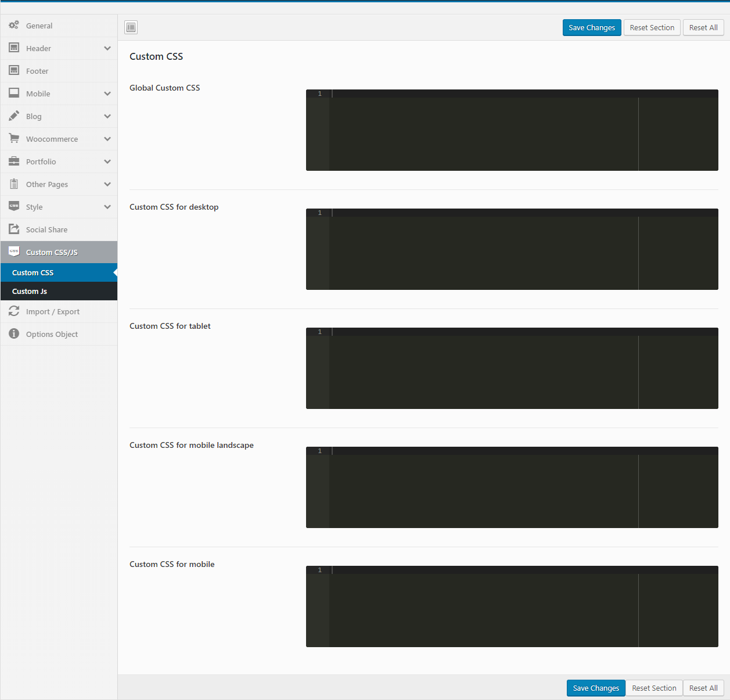Click the bottom Reset Section button
The image size is (730, 700).
(x=653, y=688)
